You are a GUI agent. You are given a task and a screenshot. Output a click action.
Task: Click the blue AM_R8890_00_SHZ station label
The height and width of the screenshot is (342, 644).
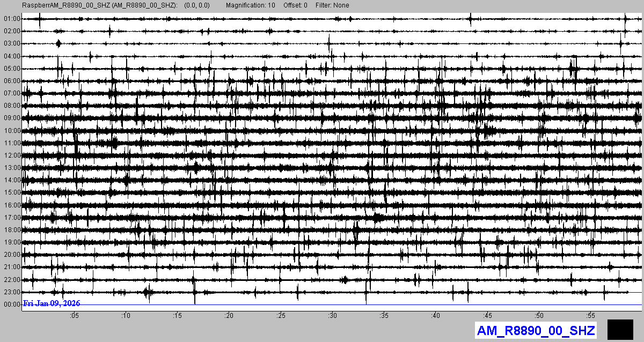click(535, 331)
